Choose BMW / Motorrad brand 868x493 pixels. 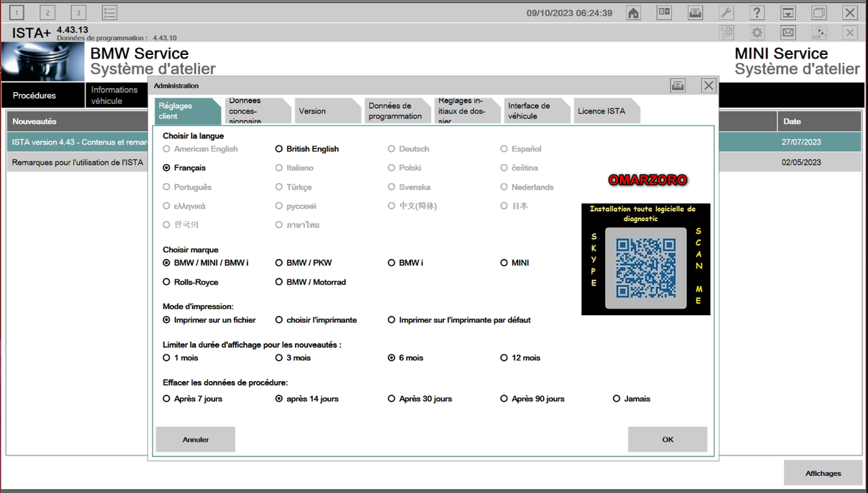coord(311,281)
